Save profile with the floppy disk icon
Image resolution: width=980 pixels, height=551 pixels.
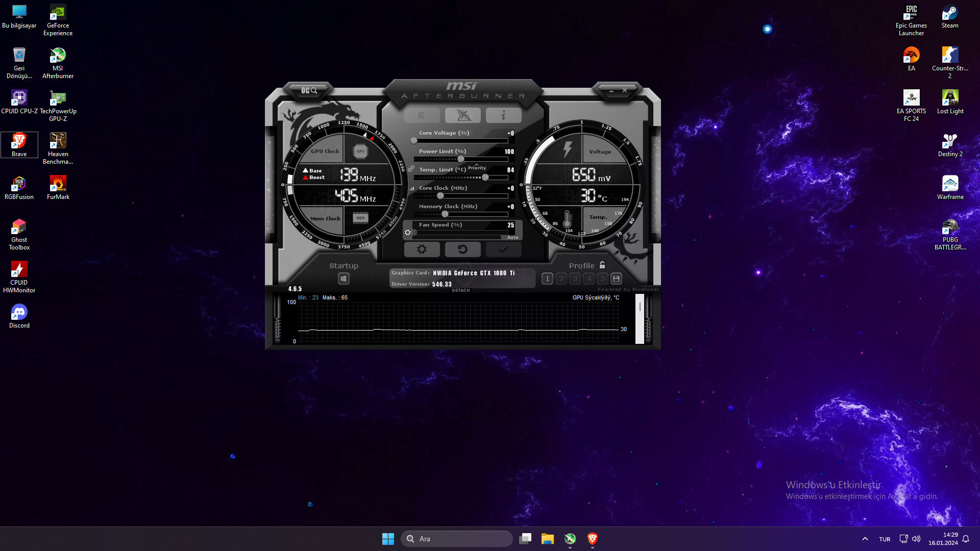pos(616,279)
